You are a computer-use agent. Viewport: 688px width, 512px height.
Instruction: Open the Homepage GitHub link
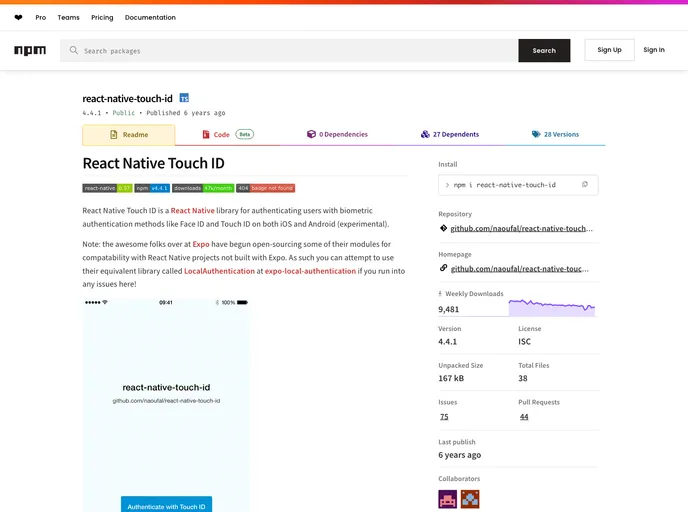tap(520, 269)
